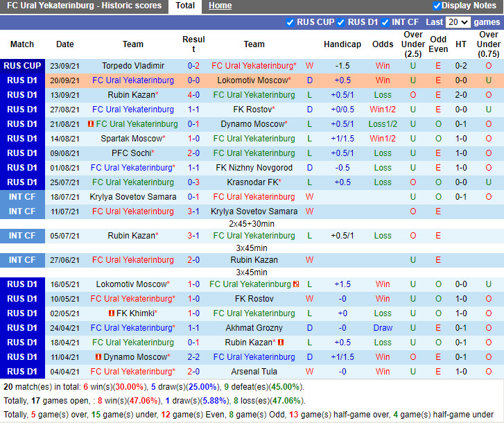
Task: Click red card icon in the 21/08/21 row
Action: (91, 124)
